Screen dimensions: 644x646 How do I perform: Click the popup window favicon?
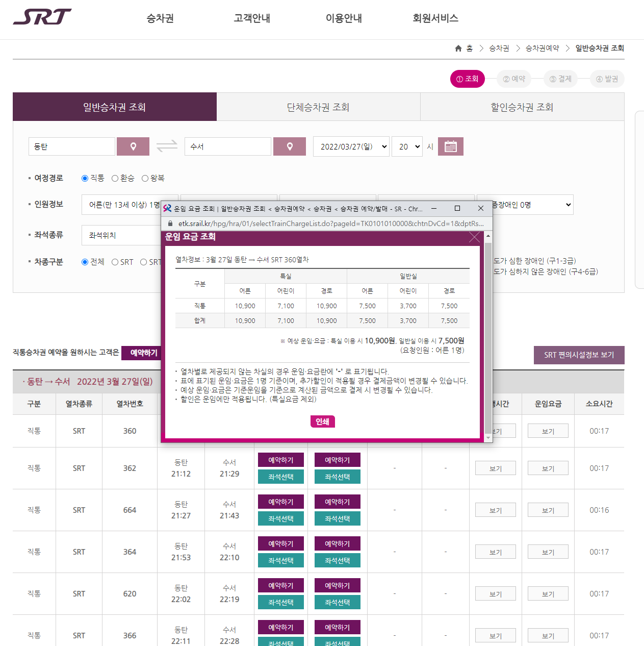coord(167,208)
